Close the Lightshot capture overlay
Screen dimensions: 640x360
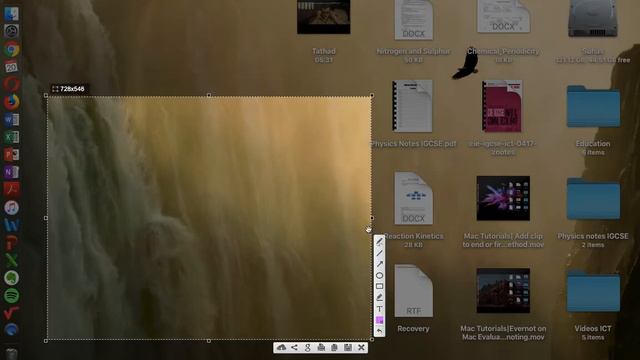[361, 347]
